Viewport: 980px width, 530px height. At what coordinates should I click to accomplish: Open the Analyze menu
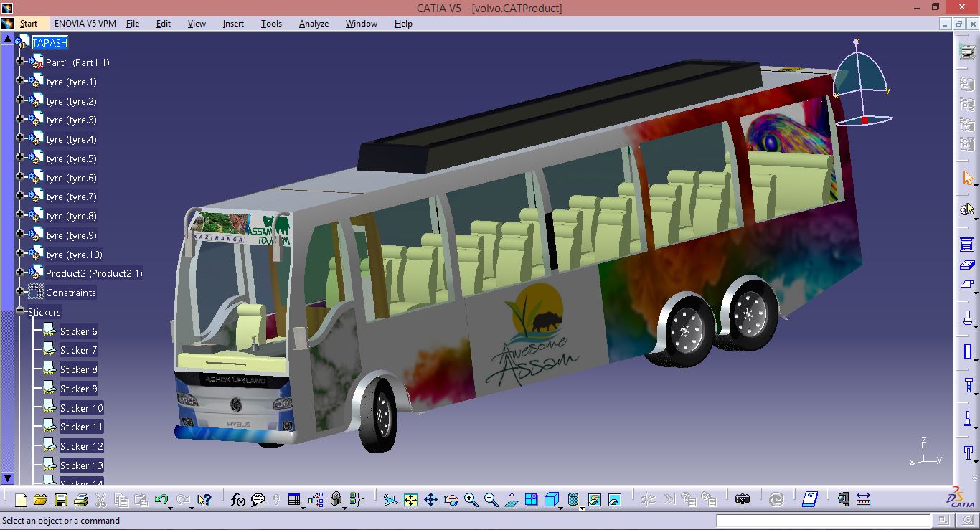click(x=314, y=24)
